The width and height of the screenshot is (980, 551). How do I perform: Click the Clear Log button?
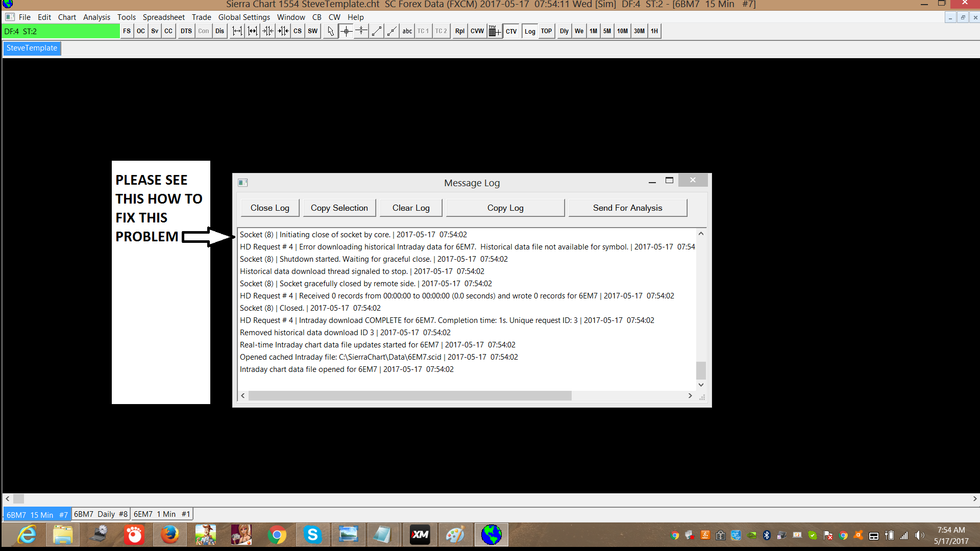tap(411, 208)
